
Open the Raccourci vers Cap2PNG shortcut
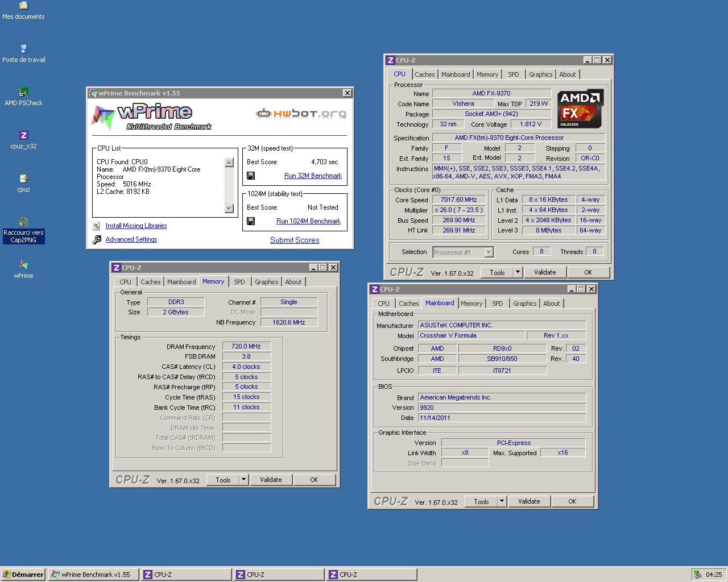coord(23,222)
